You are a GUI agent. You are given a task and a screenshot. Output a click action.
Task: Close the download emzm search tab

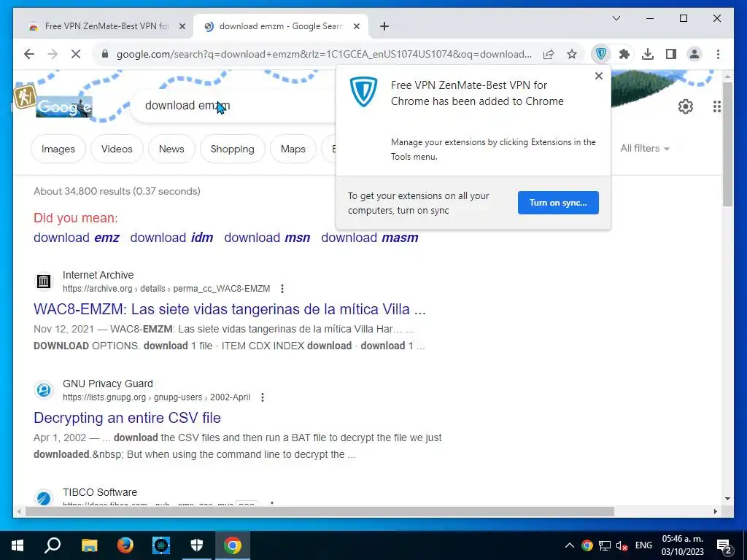tap(356, 27)
